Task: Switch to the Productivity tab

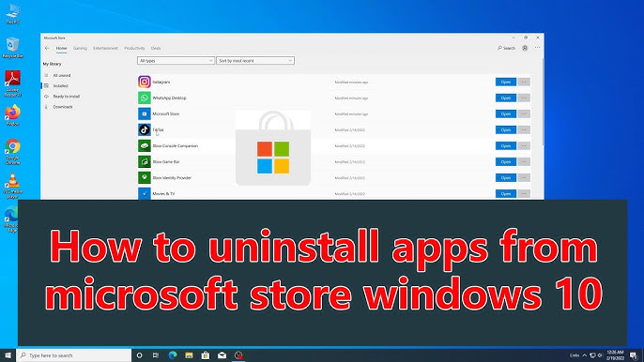Action: click(x=134, y=48)
